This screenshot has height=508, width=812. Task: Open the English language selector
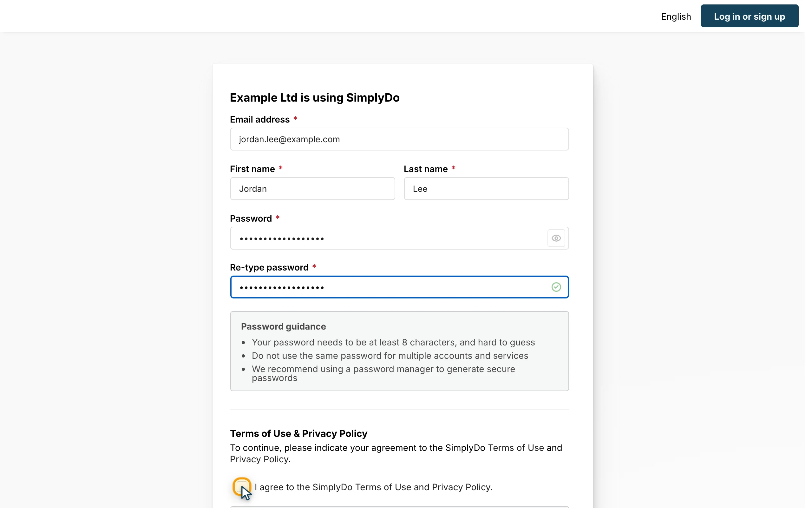click(x=676, y=17)
